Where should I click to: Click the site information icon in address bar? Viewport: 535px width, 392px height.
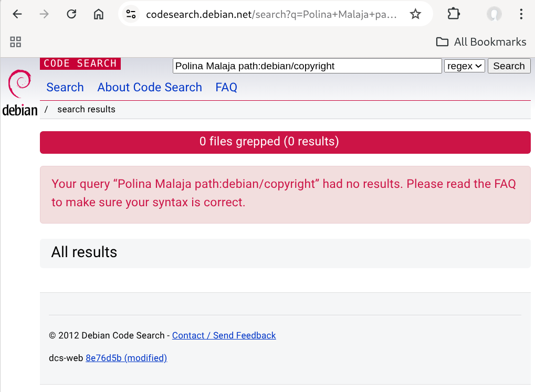(x=131, y=14)
